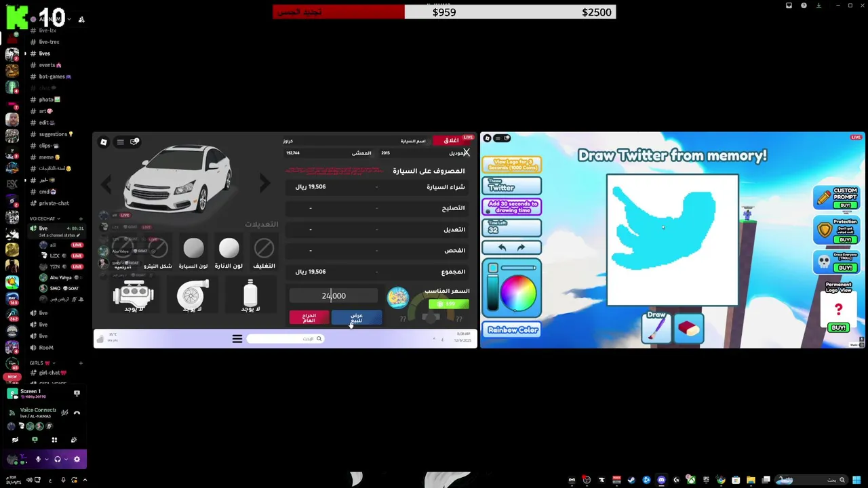Show the previous car with left arrow

106,183
